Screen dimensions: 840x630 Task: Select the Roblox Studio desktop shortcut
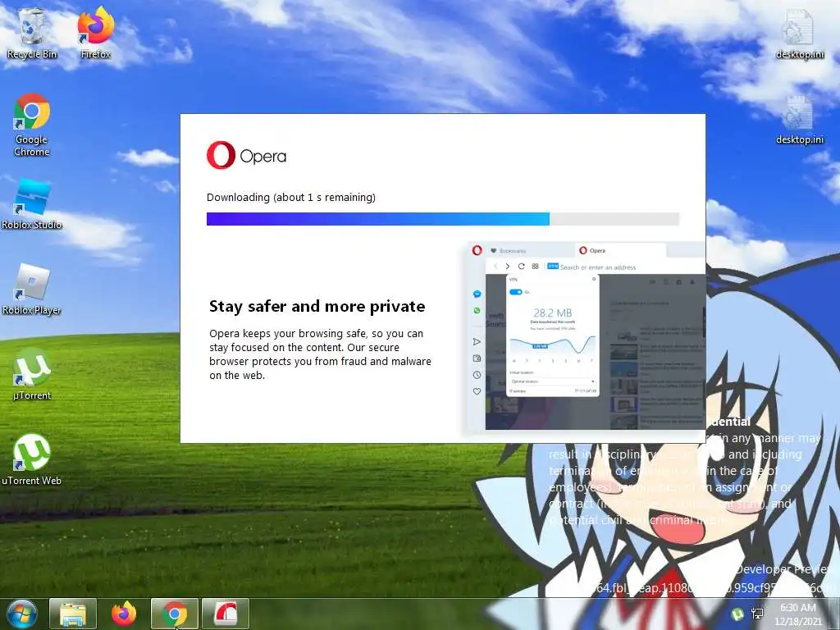[32, 203]
